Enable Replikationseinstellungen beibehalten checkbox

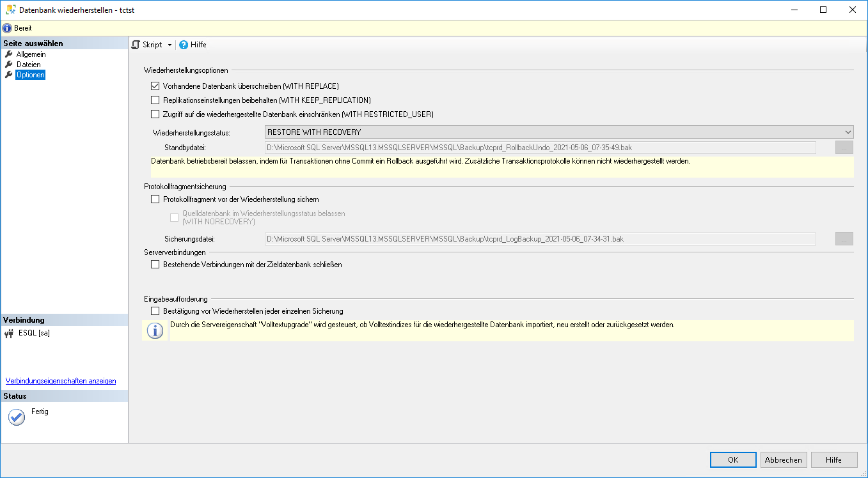coord(155,100)
